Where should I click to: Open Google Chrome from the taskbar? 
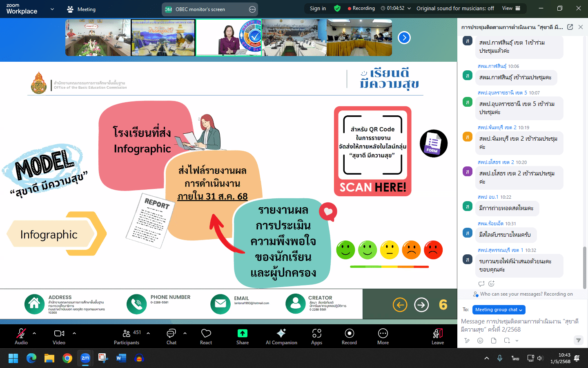point(67,359)
